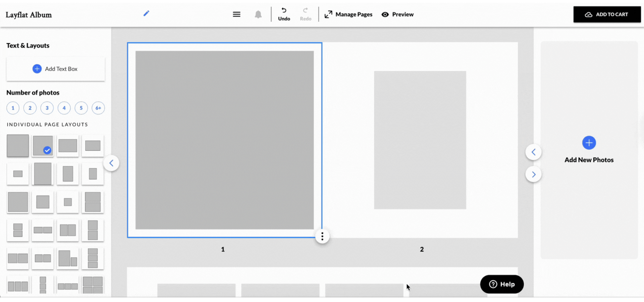Select the single full-page photo layout
Viewport: 644px width, 302px height.
pos(17,146)
